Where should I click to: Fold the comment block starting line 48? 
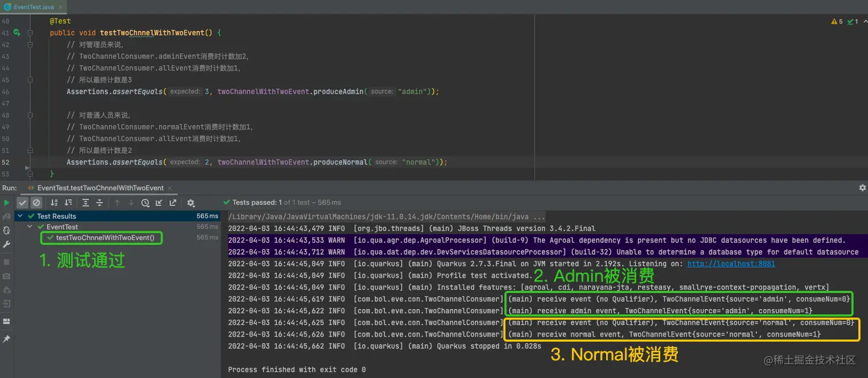30,115
